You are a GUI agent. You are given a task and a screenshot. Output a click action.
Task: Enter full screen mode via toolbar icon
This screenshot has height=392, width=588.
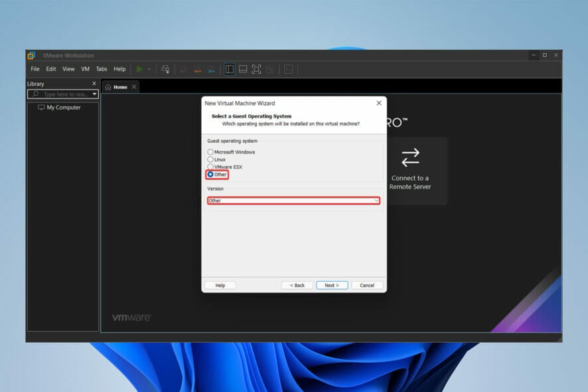click(256, 69)
